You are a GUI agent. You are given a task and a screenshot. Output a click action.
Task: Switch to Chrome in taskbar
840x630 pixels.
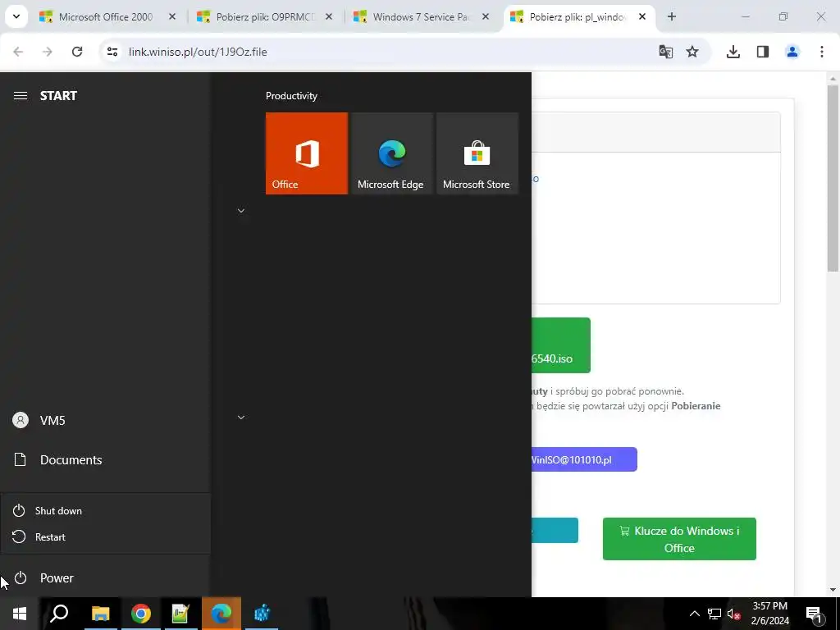[x=141, y=614]
